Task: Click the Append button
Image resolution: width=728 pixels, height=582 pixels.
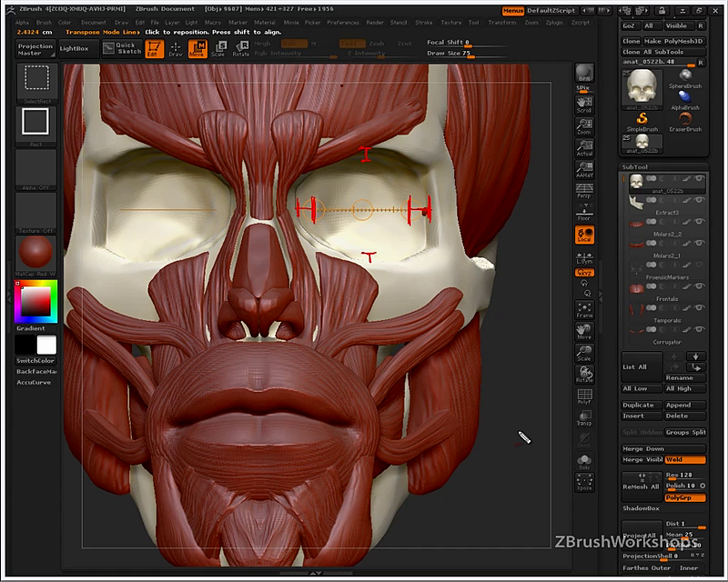Action: [685, 406]
